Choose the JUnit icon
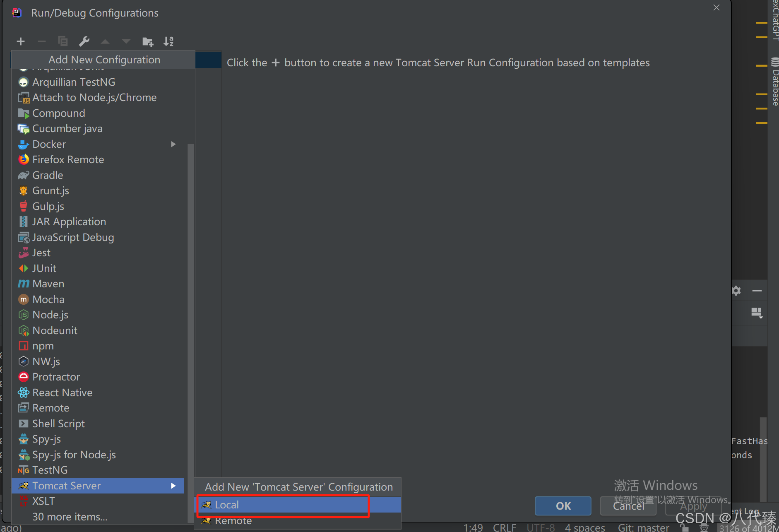Viewport: 779px width, 532px height. tap(24, 268)
